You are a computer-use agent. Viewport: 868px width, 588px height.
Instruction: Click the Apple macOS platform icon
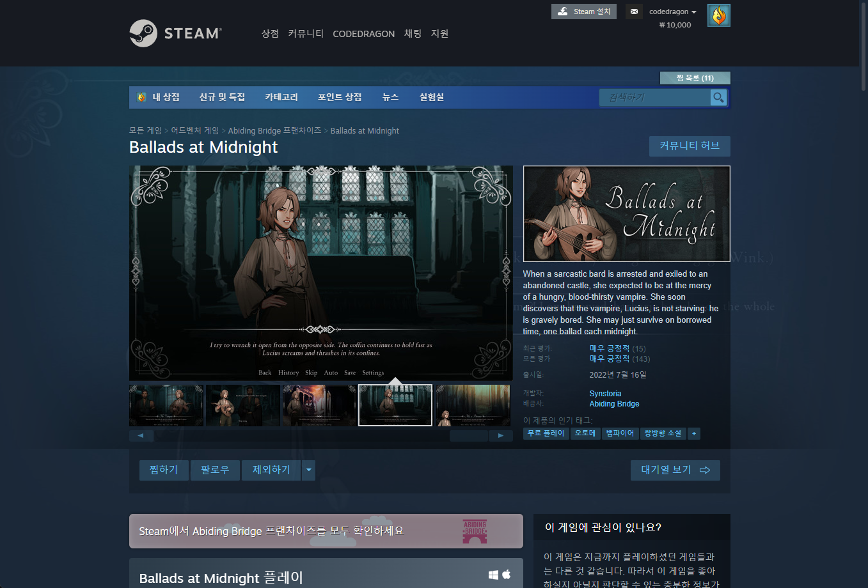point(507,574)
